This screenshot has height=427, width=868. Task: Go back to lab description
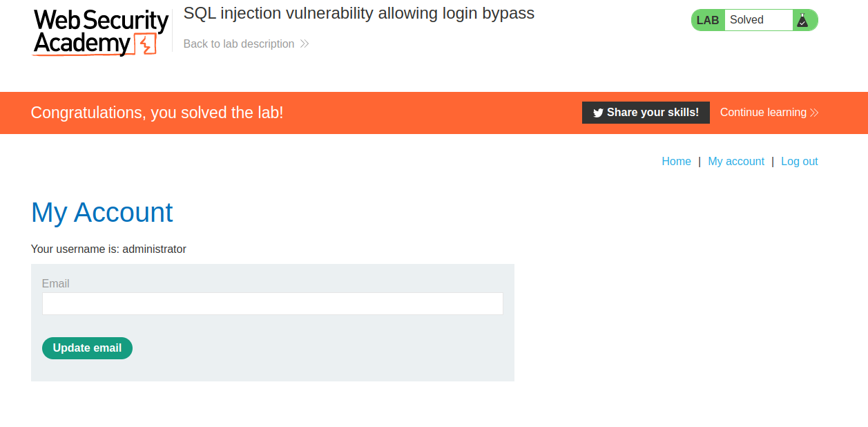click(239, 44)
